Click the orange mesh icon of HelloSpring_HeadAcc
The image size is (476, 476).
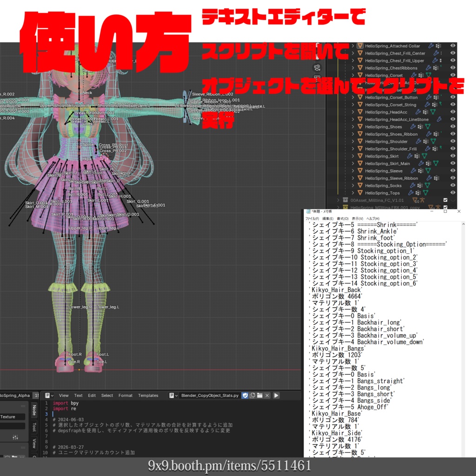(360, 112)
